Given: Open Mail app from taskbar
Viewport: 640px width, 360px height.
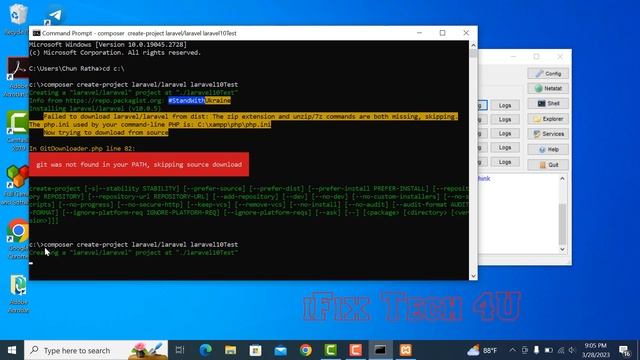Looking at the screenshot, I should (280, 350).
